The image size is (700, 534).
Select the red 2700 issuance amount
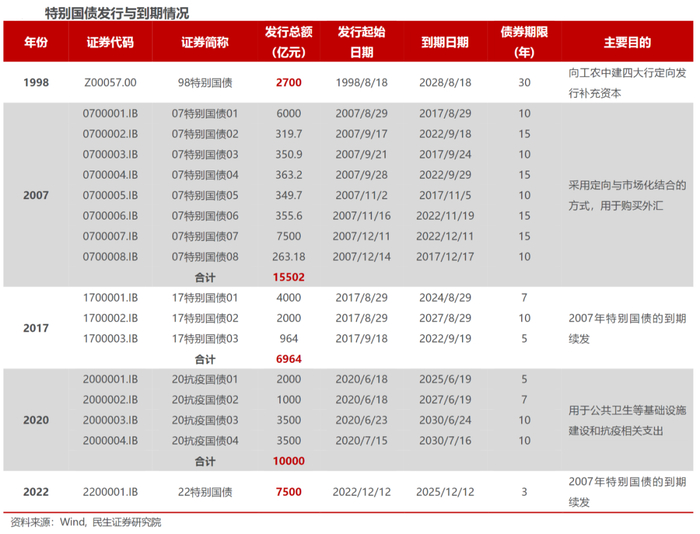[288, 83]
